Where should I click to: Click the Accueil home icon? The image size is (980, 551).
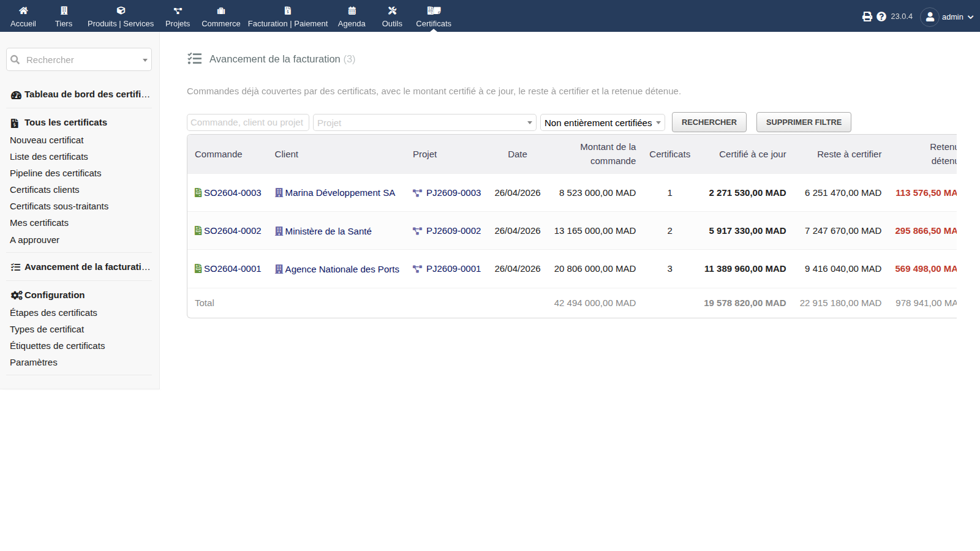23,10
